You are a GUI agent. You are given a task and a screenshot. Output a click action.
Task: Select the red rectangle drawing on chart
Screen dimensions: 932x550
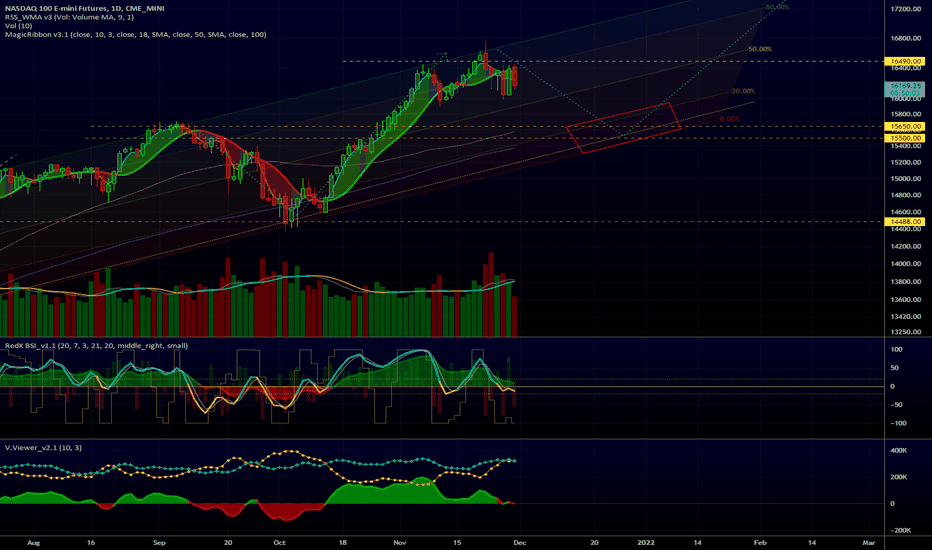(624, 128)
